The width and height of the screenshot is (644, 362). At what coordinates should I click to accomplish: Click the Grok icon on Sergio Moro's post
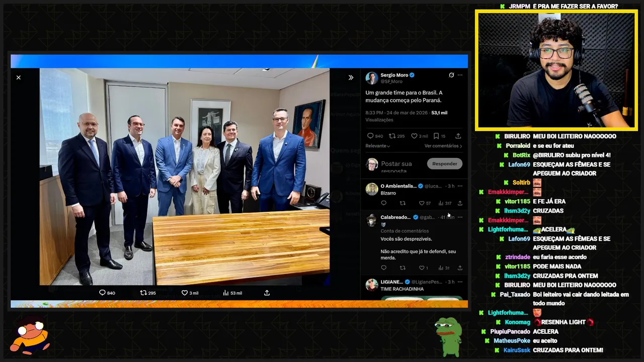(451, 75)
